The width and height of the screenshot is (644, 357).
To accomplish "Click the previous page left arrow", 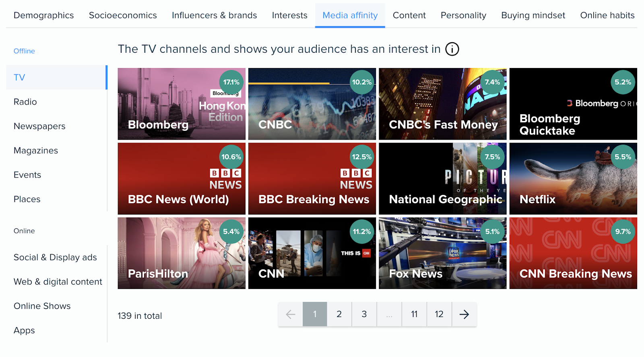I will click(x=290, y=314).
